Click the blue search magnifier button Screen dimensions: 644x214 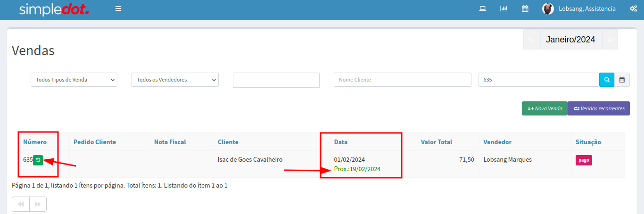coord(607,80)
